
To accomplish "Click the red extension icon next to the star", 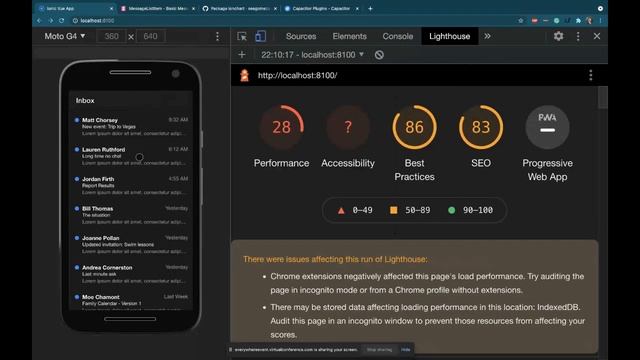I will point(534,20).
